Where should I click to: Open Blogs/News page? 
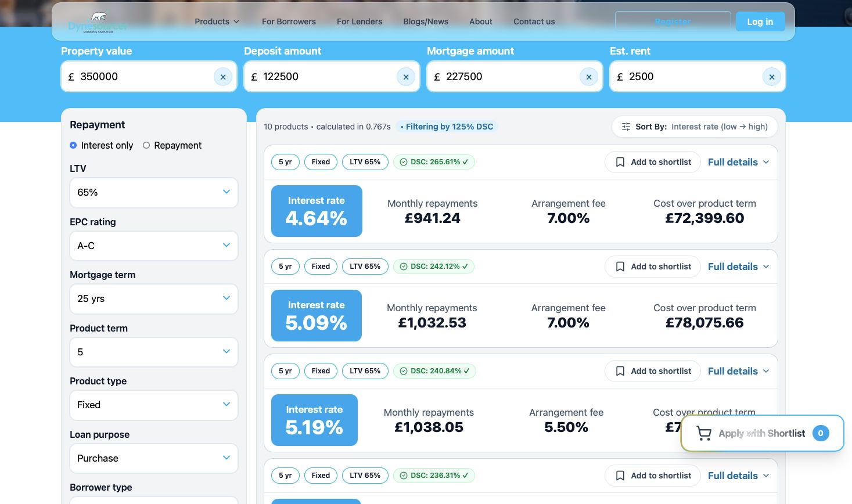pyautogui.click(x=426, y=21)
